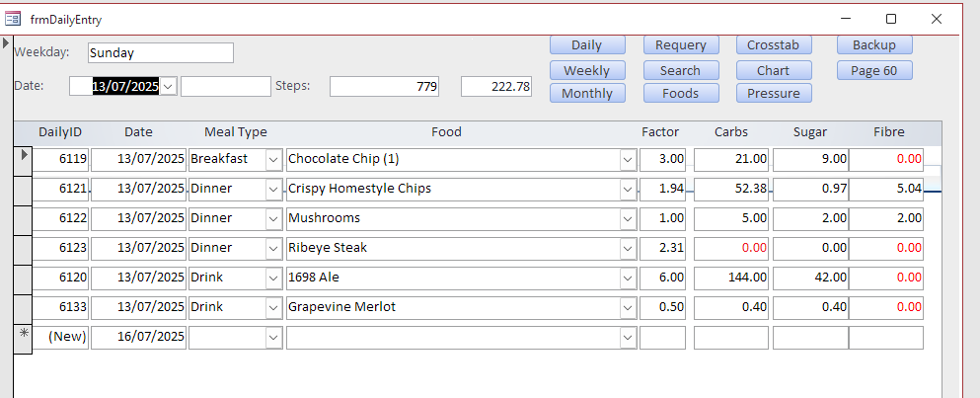Select the new record row selector
The width and height of the screenshot is (980, 398).
tap(23, 337)
